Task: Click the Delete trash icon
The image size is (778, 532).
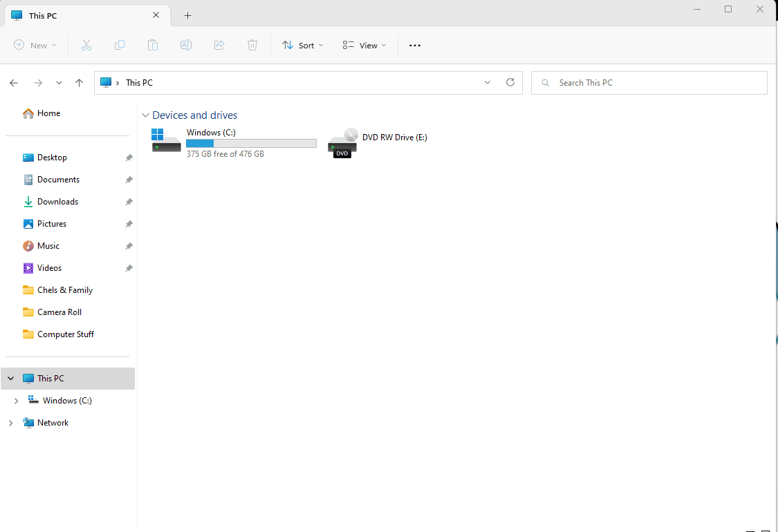Action: pos(252,45)
